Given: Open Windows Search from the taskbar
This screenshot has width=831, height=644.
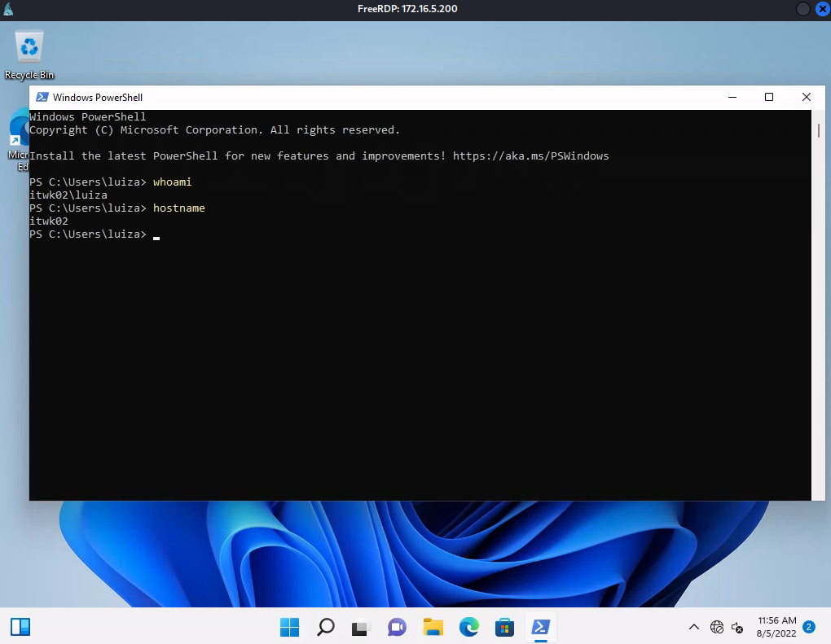Looking at the screenshot, I should (x=326, y=627).
